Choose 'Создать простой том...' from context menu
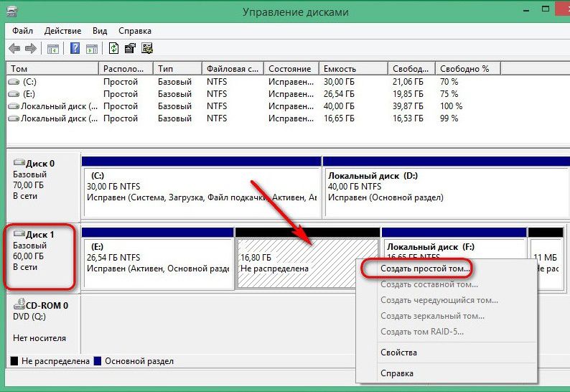 [x=426, y=267]
